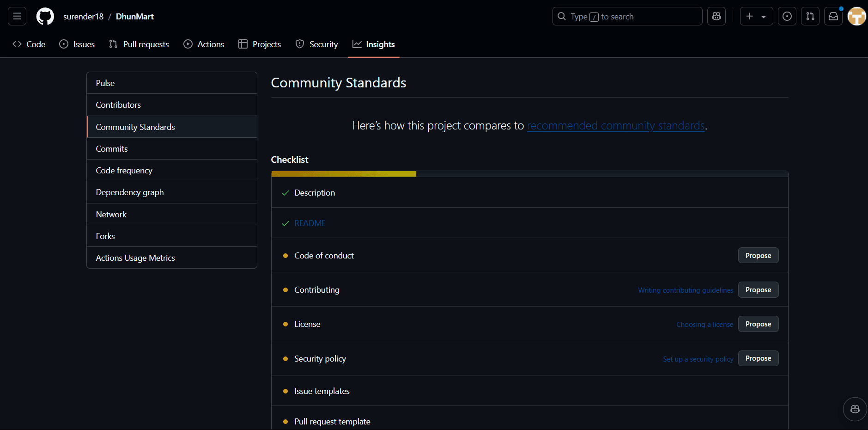Select Commits in the sidebar
The image size is (868, 430).
click(172, 149)
